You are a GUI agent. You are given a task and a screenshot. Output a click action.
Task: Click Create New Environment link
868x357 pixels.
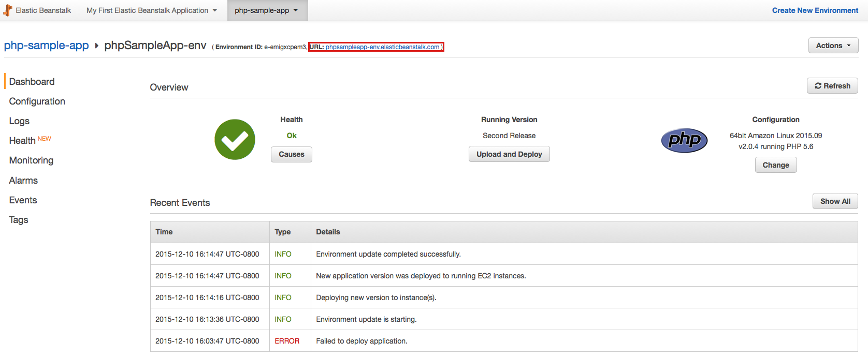pos(815,10)
